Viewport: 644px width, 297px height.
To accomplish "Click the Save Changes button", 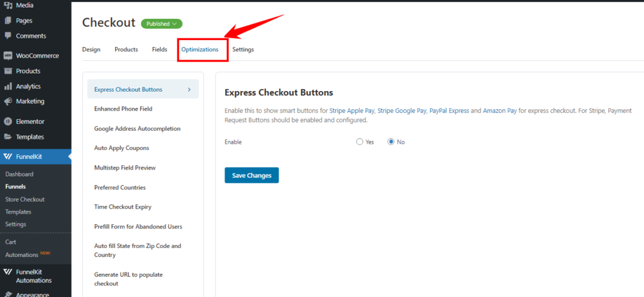I will coord(252,175).
